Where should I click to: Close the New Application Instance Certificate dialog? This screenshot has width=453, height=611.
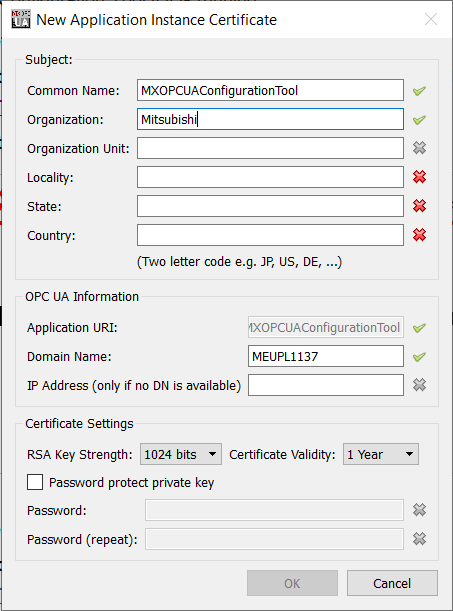[431, 19]
